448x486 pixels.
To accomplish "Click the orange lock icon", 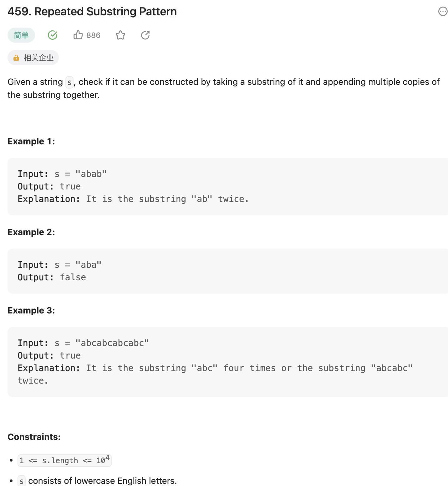I will (16, 58).
